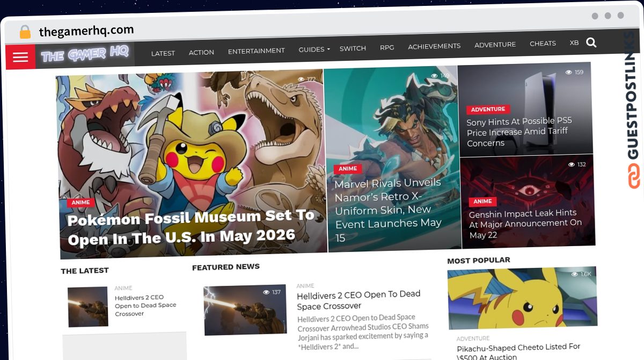This screenshot has height=360, width=644.
Task: Click the ANIME tag on the Marvel Rivals card
Action: (348, 169)
